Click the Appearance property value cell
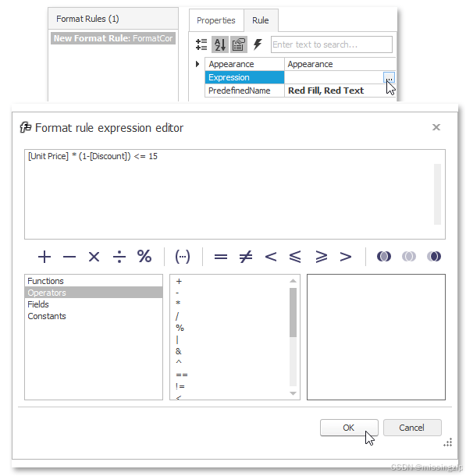The height and width of the screenshot is (476, 466). [340, 64]
